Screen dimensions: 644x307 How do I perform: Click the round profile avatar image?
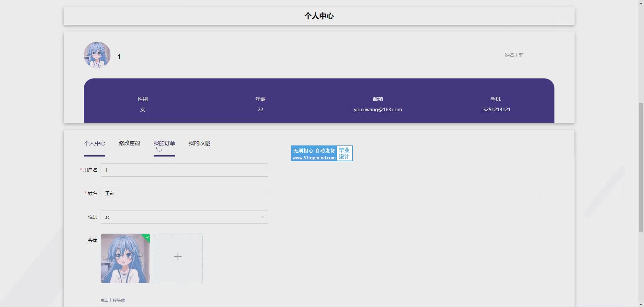coord(97,55)
